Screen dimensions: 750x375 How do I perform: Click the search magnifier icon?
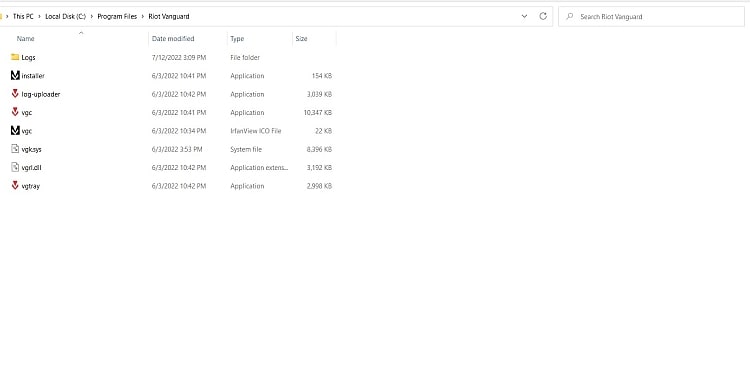(570, 16)
